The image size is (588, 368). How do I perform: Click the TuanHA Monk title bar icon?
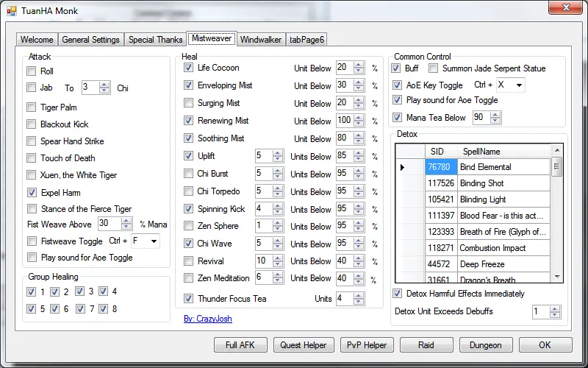pos(10,11)
